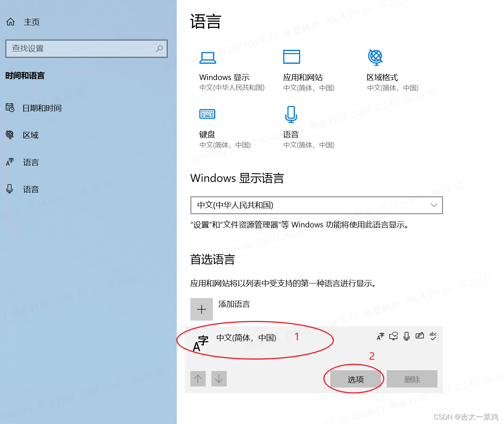Move language up with the up arrow

[198, 379]
